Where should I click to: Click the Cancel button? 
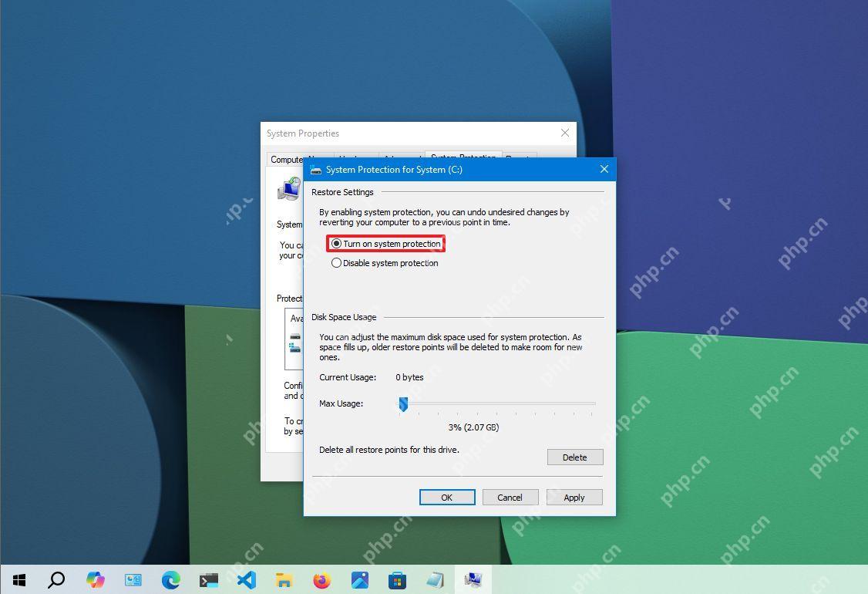click(510, 498)
